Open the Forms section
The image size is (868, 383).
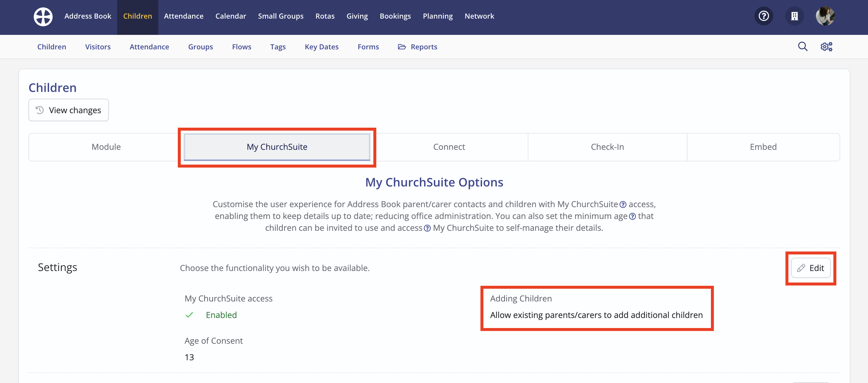368,47
